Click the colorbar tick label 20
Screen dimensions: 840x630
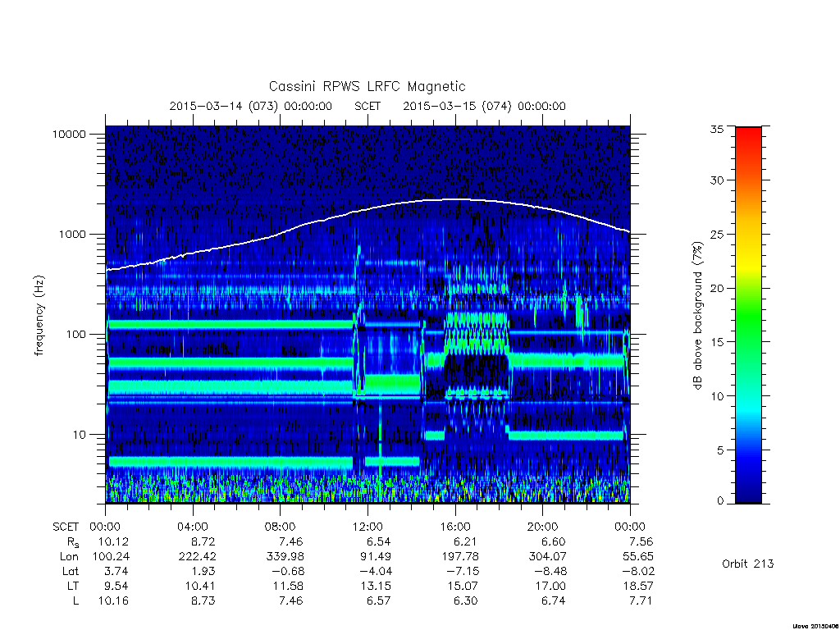(716, 288)
